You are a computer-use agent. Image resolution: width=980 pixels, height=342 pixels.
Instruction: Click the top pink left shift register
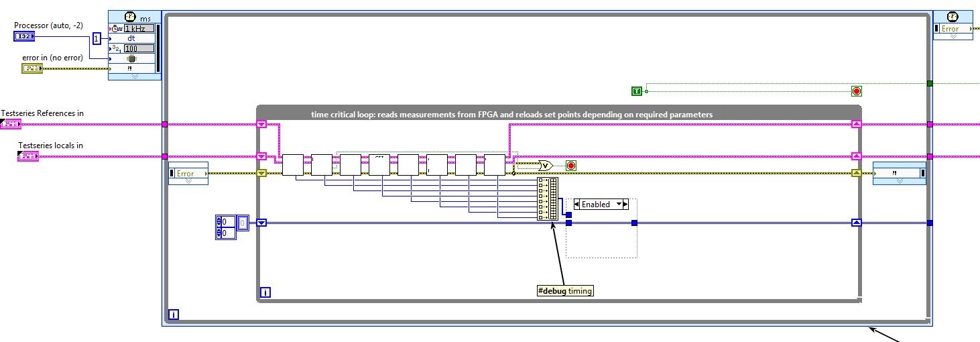(262, 124)
